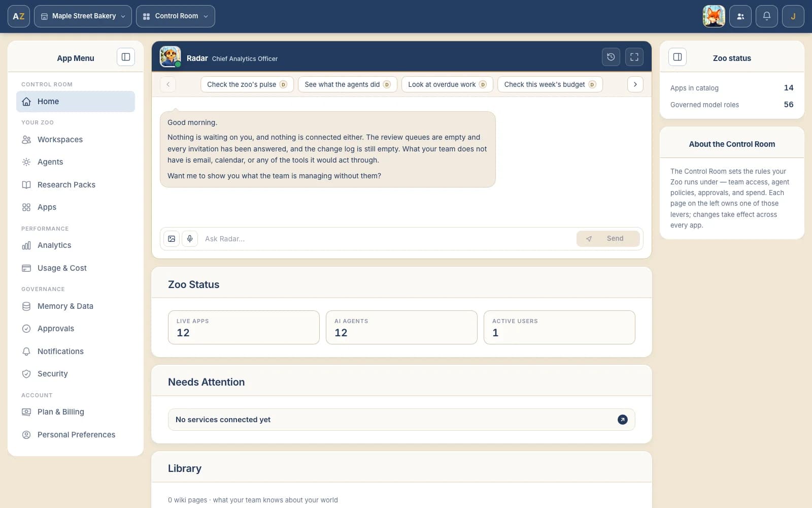
Task: Open the J user profile button
Action: (793, 16)
